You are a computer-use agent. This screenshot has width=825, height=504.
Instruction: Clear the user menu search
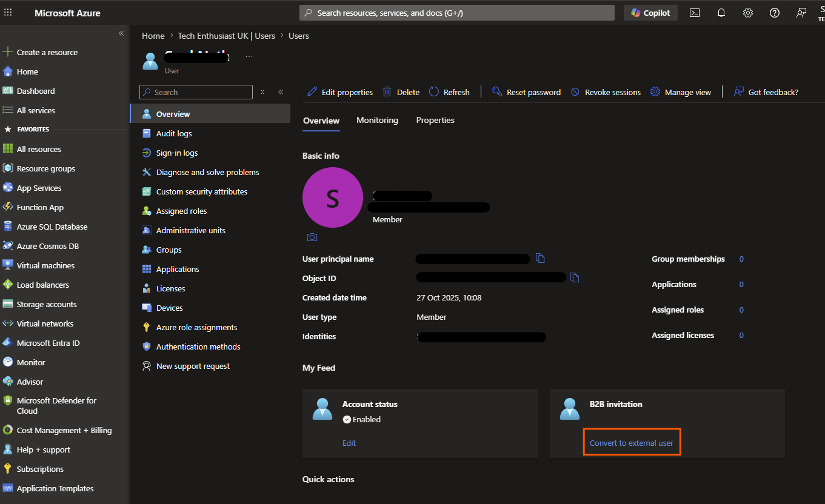pyautogui.click(x=262, y=92)
